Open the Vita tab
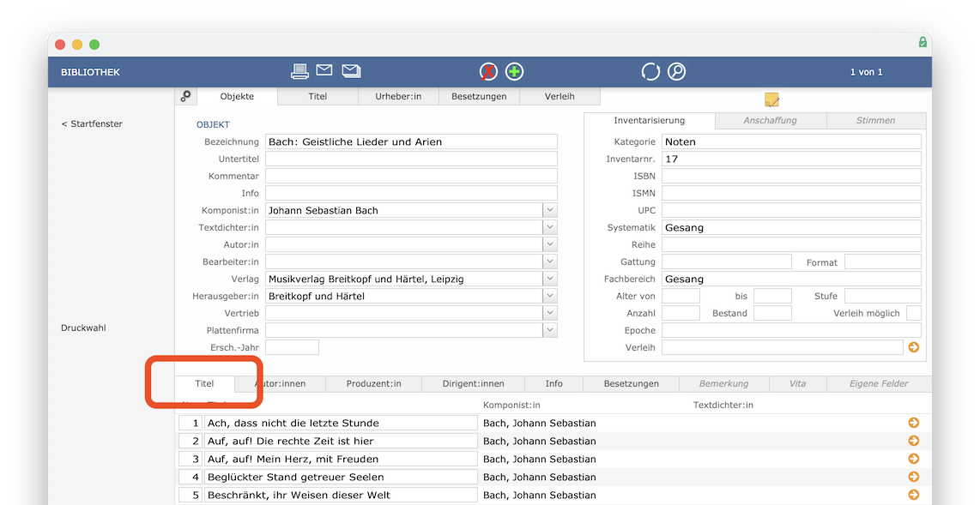This screenshot has height=505, width=980. click(x=797, y=384)
